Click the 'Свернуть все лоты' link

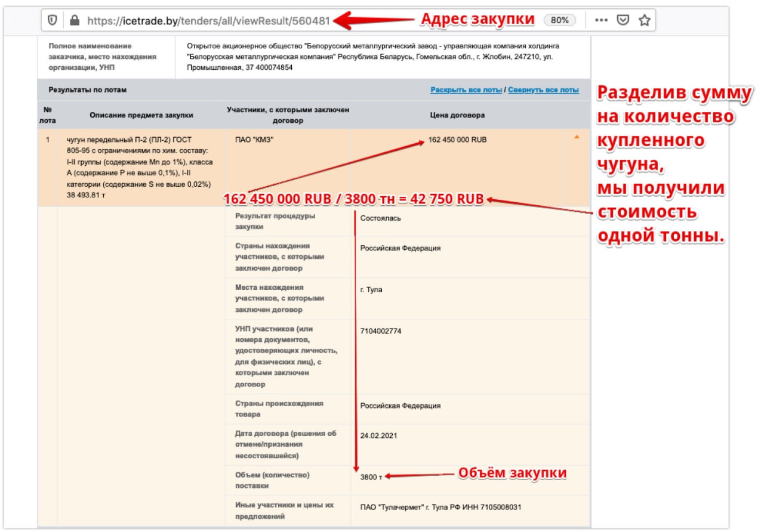tap(543, 90)
